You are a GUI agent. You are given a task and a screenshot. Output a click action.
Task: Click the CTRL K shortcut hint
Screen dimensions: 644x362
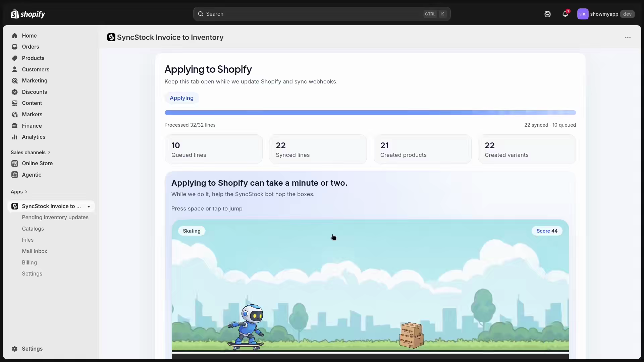click(x=435, y=14)
